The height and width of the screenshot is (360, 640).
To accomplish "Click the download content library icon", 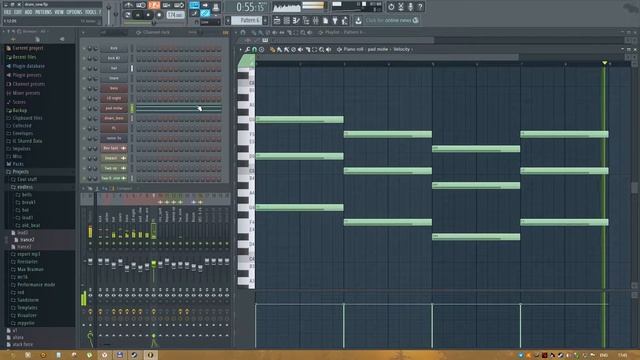I will pyautogui.click(x=358, y=20).
